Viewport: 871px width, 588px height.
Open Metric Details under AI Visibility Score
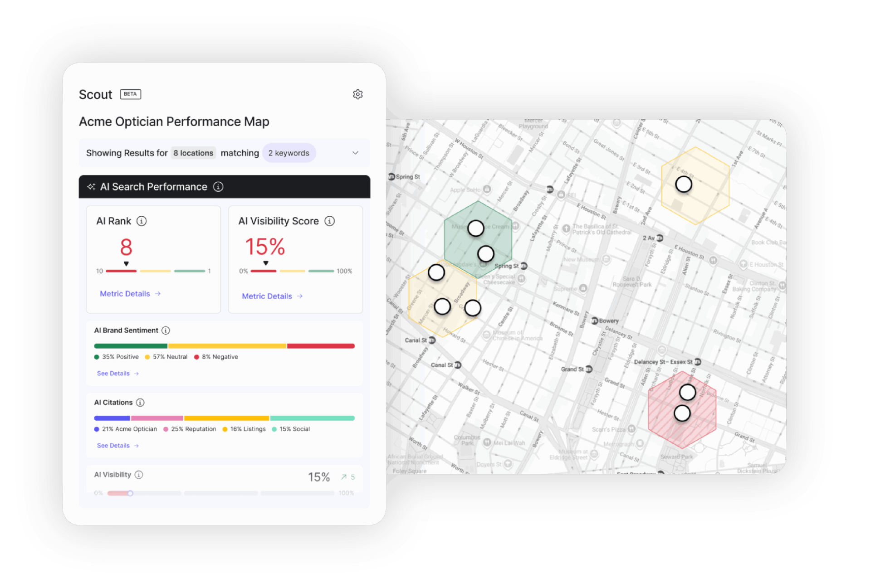tap(267, 296)
